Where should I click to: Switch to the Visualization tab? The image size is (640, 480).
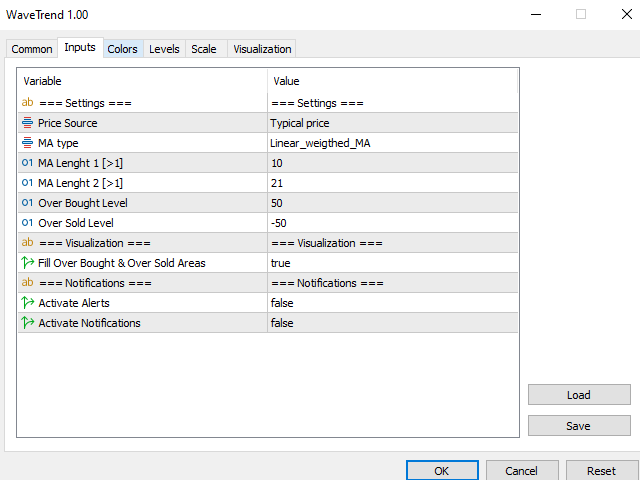[x=262, y=49]
